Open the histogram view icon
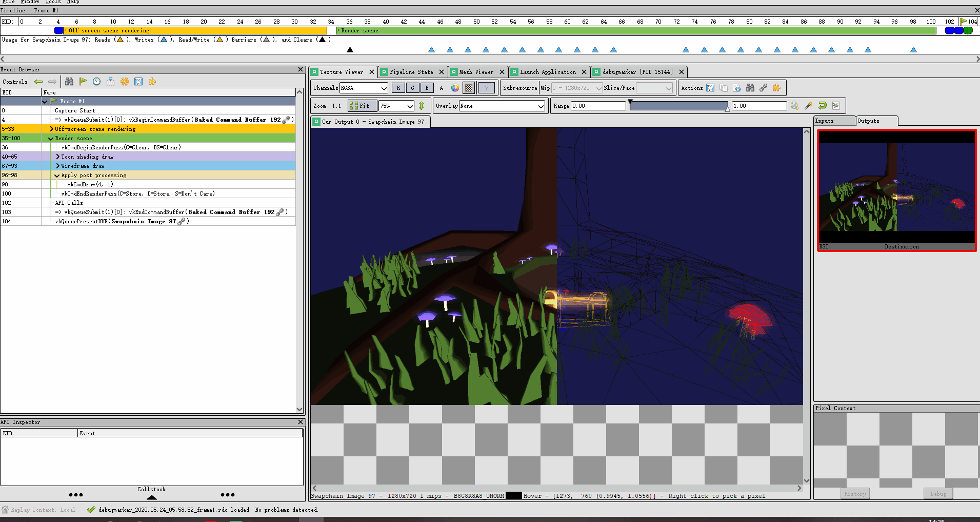 click(x=836, y=106)
